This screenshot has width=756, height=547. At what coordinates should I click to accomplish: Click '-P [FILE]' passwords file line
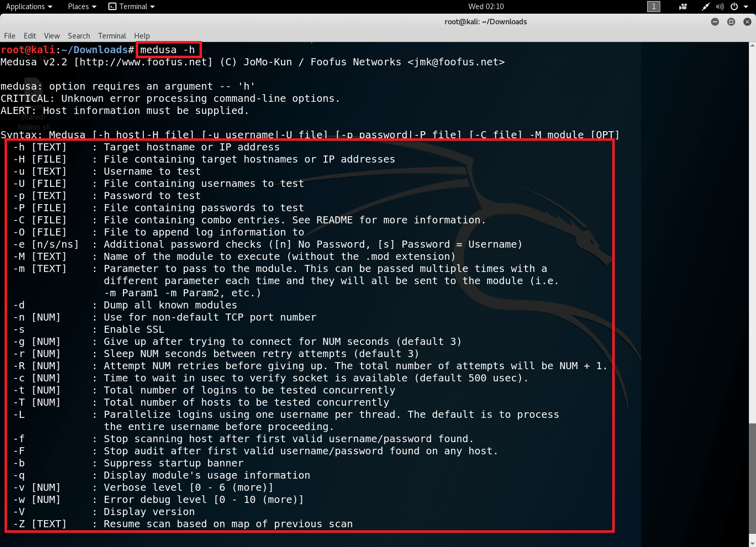pos(158,208)
